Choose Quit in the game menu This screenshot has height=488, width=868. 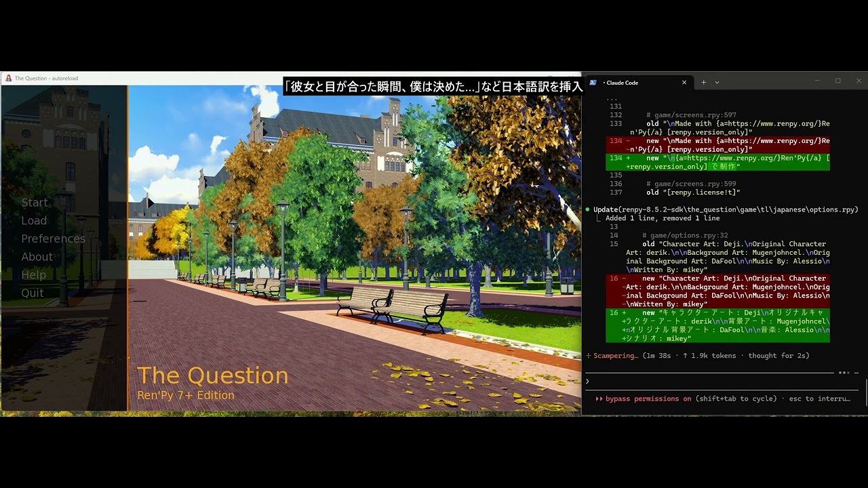tap(32, 293)
